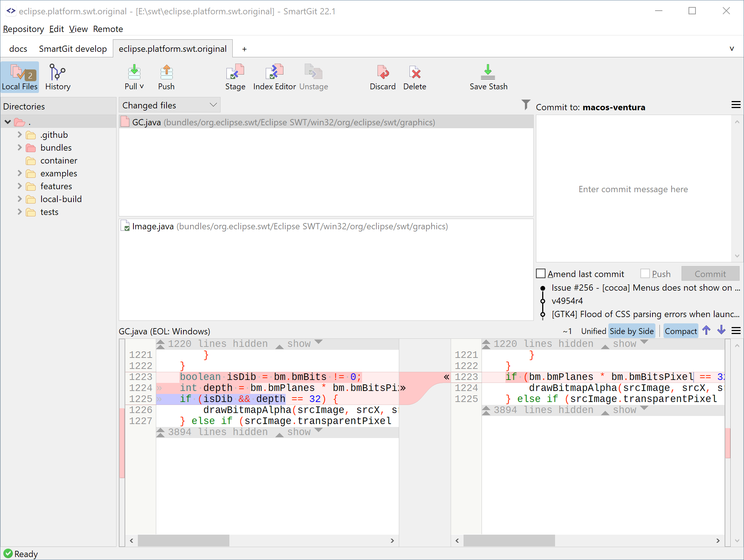Enable Amend last commit checkbox
Screen dimensions: 744x560
541,274
